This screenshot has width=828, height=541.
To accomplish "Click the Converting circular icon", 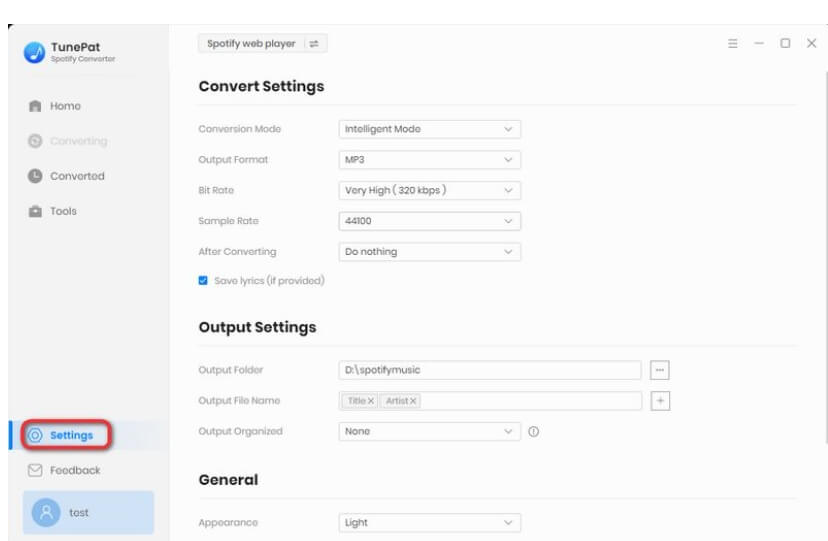I will click(35, 141).
